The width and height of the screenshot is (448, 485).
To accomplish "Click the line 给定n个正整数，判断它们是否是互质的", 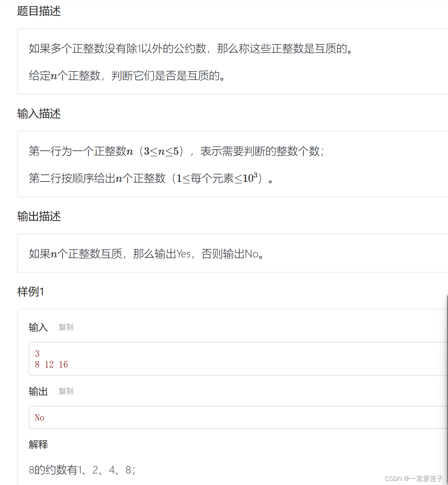I will coord(127,76).
